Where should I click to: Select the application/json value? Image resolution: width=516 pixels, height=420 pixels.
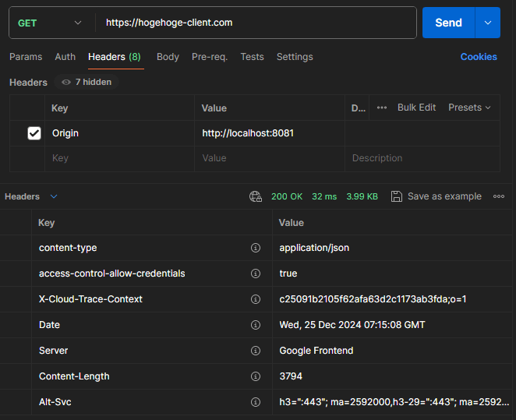coord(314,248)
